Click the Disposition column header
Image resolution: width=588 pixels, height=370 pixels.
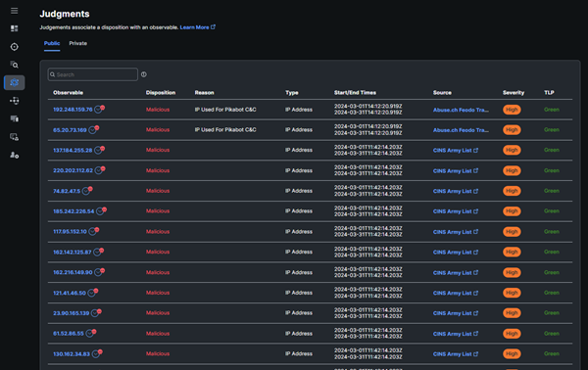[161, 92]
